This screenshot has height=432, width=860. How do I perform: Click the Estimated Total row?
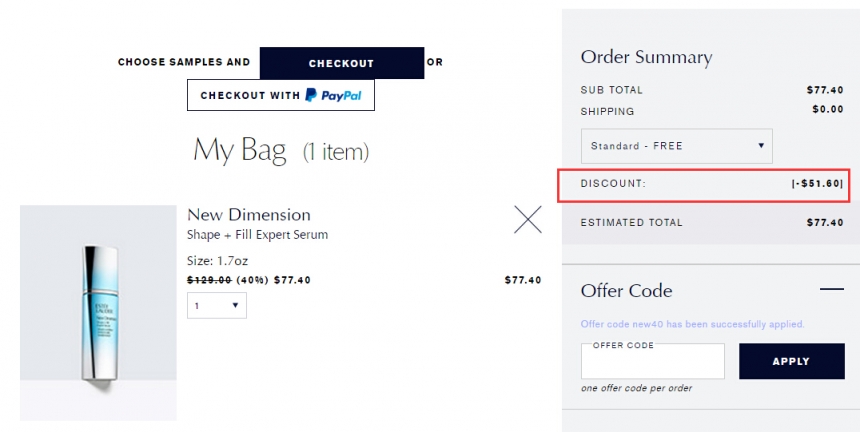[x=711, y=223]
